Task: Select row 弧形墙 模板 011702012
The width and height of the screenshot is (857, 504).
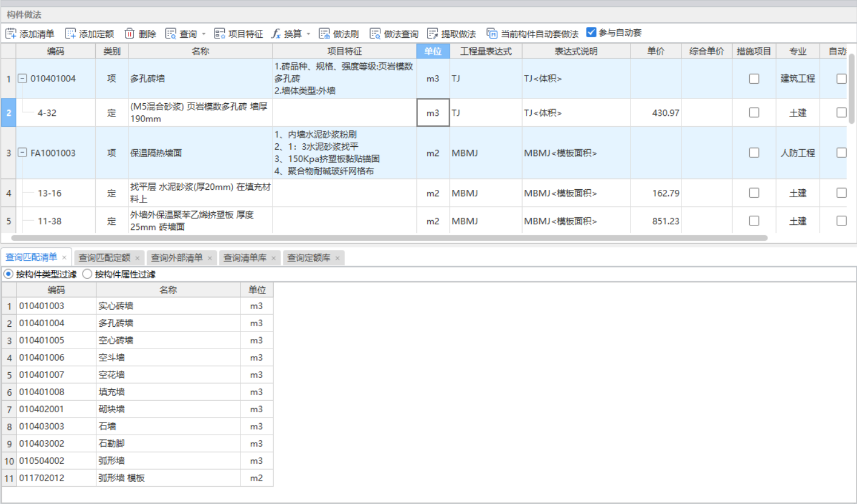Action: pos(138,478)
